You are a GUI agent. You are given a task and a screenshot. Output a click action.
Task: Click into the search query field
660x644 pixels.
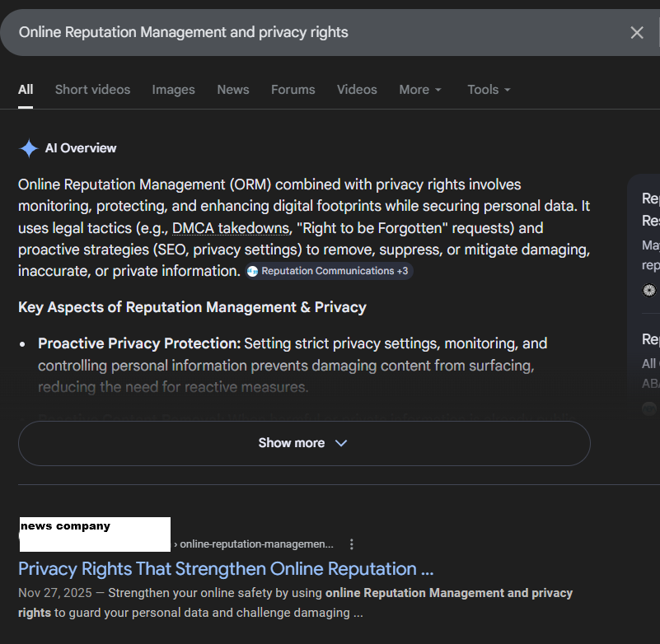(313, 33)
